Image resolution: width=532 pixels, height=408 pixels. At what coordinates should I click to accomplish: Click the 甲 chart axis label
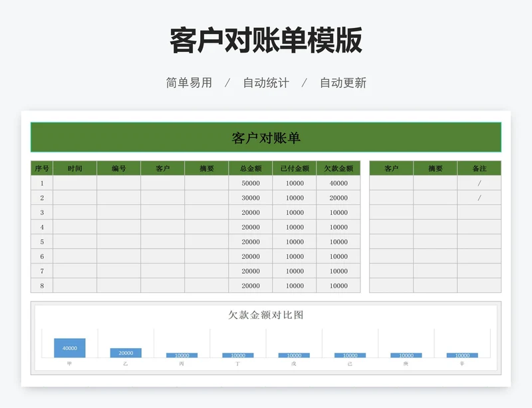(x=70, y=363)
